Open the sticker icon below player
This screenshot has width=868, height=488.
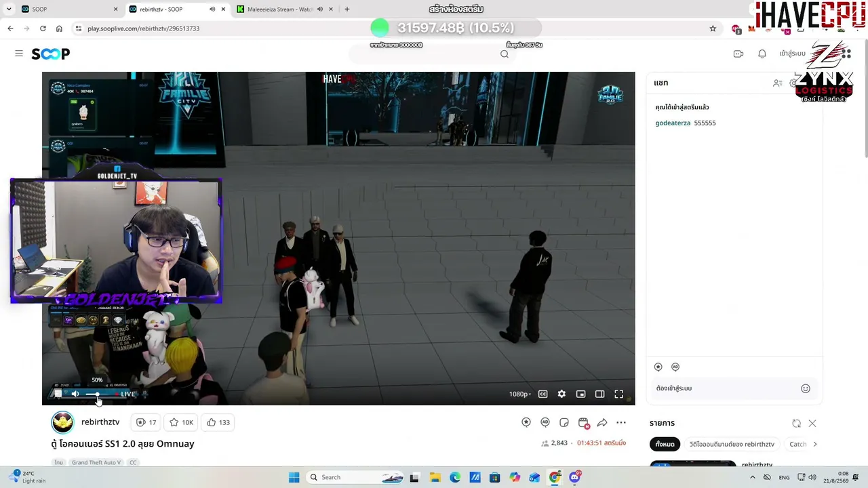tap(564, 422)
